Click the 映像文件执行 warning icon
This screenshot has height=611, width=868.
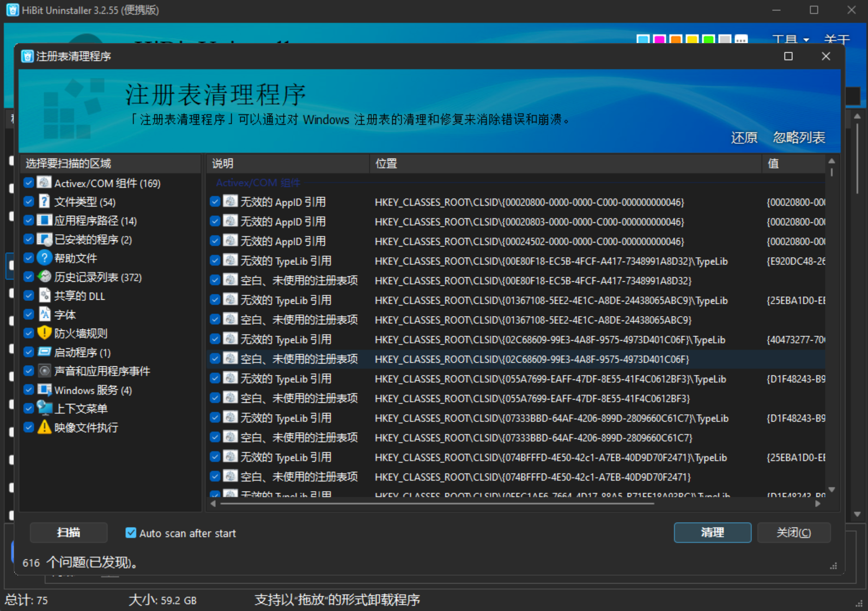[45, 427]
